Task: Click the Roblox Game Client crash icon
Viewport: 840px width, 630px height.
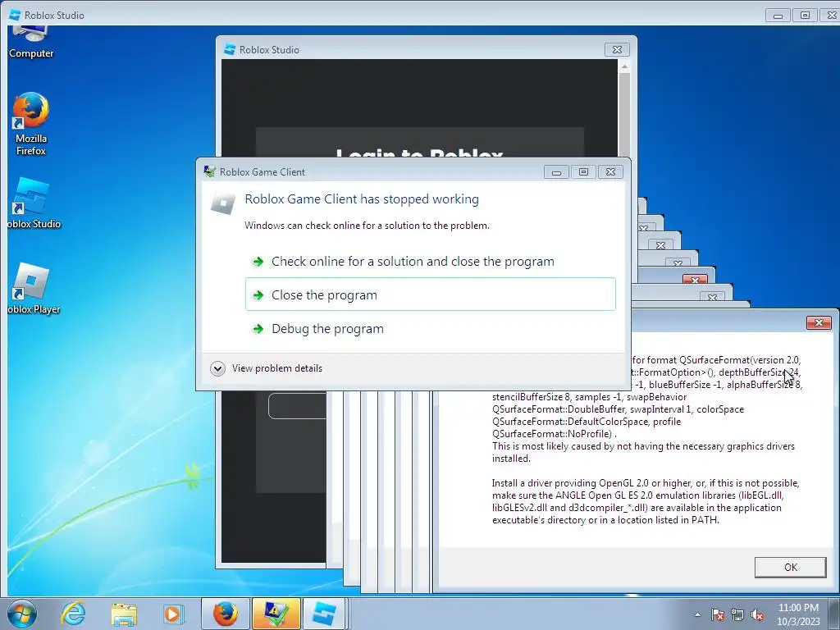Action: (x=223, y=203)
